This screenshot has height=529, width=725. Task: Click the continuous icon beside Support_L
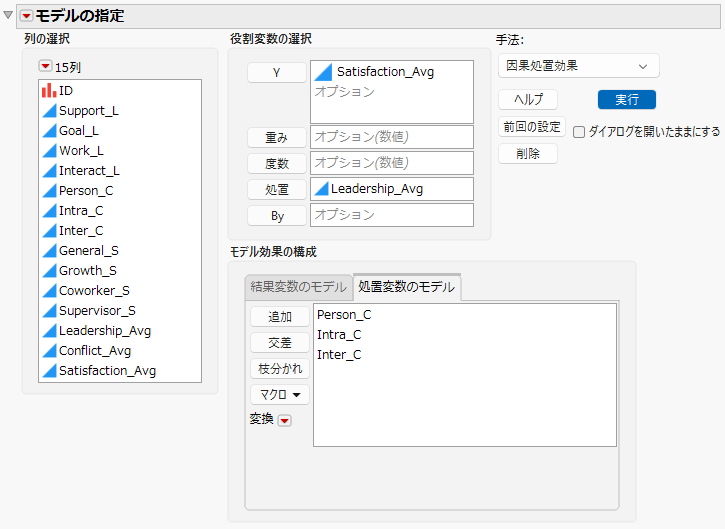[x=49, y=111]
